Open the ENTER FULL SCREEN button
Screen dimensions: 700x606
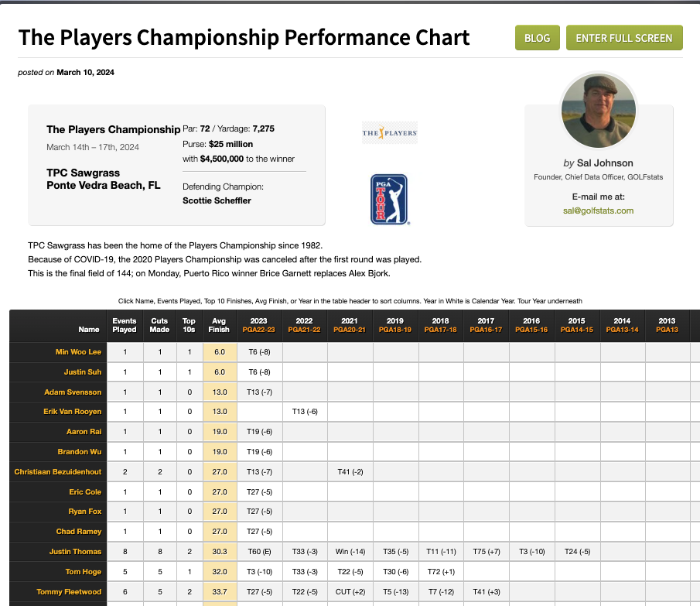click(624, 38)
